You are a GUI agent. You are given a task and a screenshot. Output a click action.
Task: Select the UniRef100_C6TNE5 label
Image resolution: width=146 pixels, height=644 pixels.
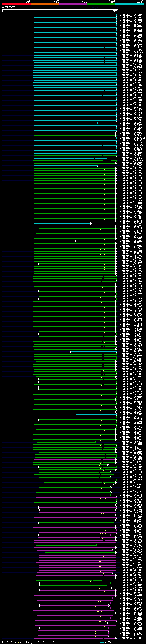point(131,125)
